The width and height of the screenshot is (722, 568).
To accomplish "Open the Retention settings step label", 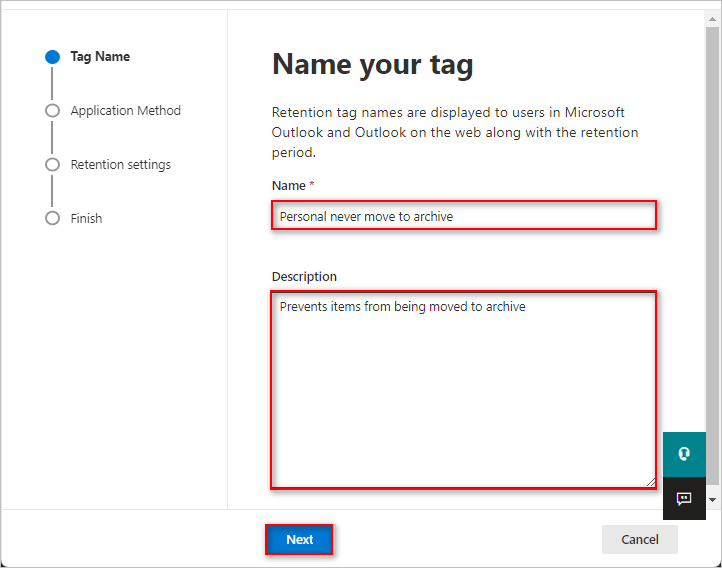I will (x=121, y=165).
